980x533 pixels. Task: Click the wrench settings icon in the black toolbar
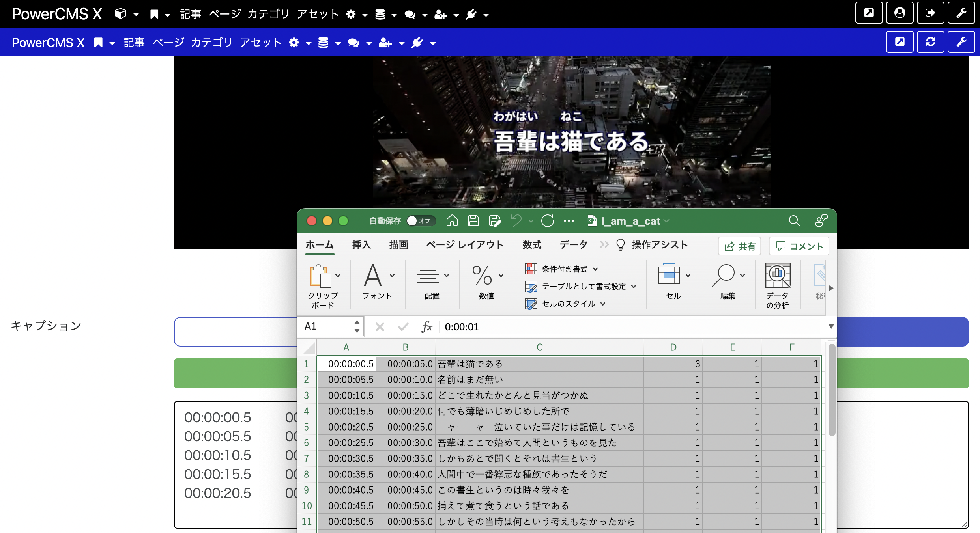(x=961, y=13)
